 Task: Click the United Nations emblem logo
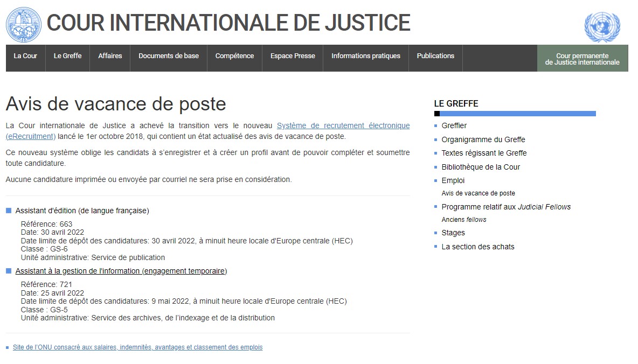click(602, 27)
